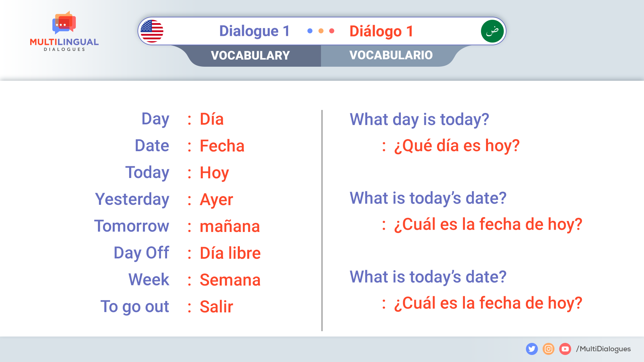Click the question What day is today?
Screen dimensions: 644x362
(x=419, y=120)
